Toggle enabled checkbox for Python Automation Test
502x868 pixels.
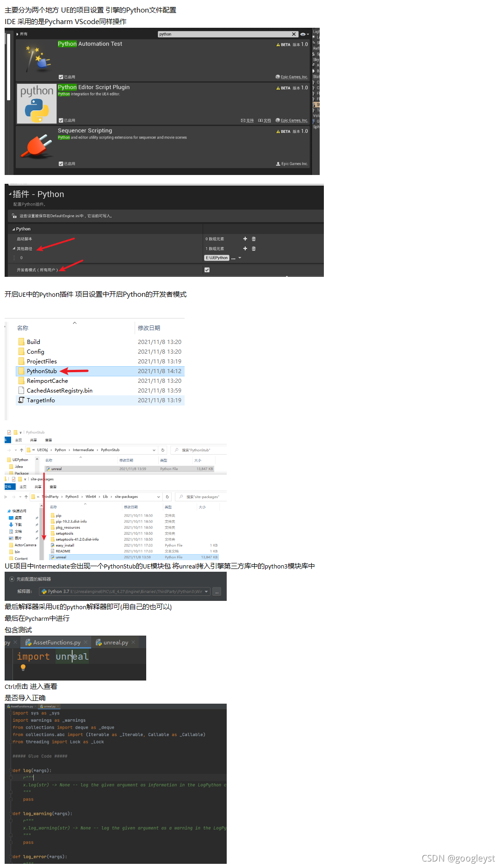pyautogui.click(x=61, y=77)
